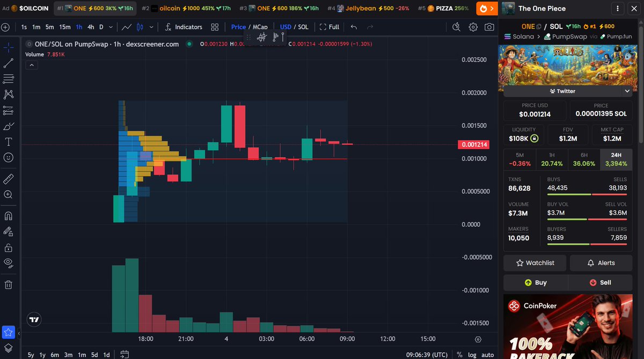644x359 pixels.
Task: Open indicator templates grid icon
Action: 215,27
